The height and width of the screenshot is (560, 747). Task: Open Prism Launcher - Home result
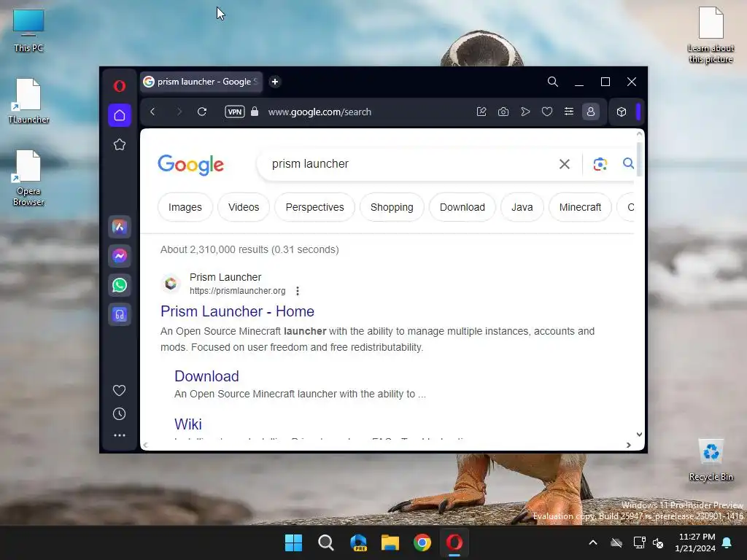(237, 311)
